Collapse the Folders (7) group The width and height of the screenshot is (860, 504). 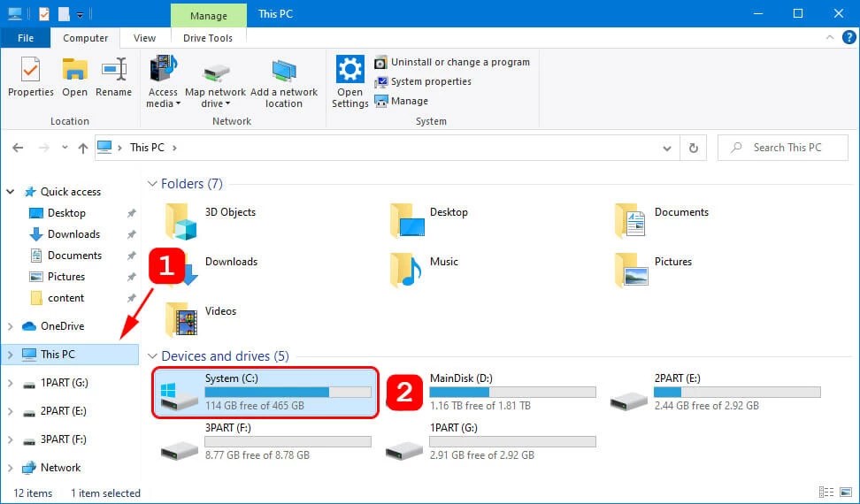point(152,184)
